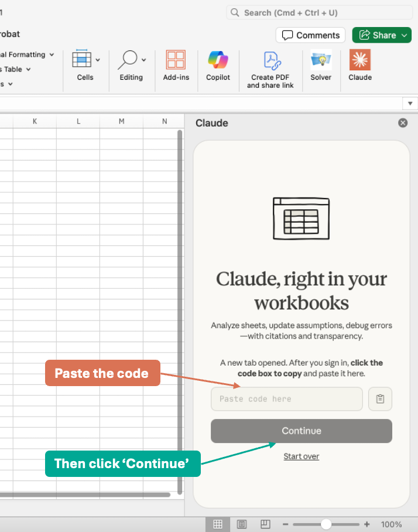Click the horizontal sheet scrollbar
Image resolution: width=418 pixels, height=532 pixels.
tap(85, 495)
